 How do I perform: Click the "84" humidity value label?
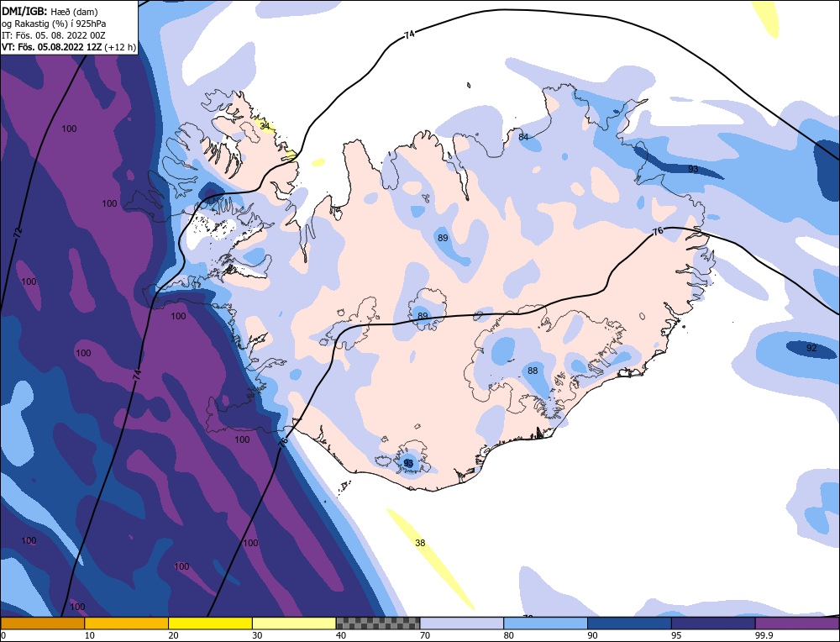tap(523, 137)
